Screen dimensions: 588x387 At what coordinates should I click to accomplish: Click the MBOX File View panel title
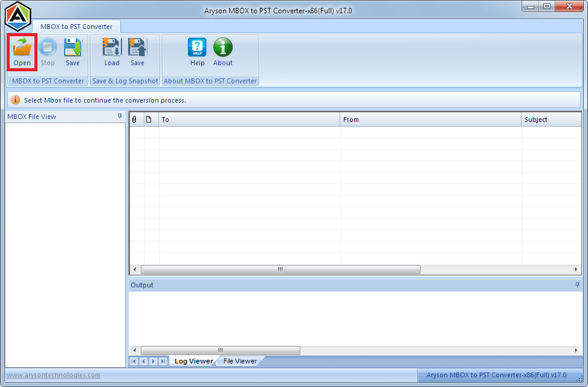coord(31,117)
